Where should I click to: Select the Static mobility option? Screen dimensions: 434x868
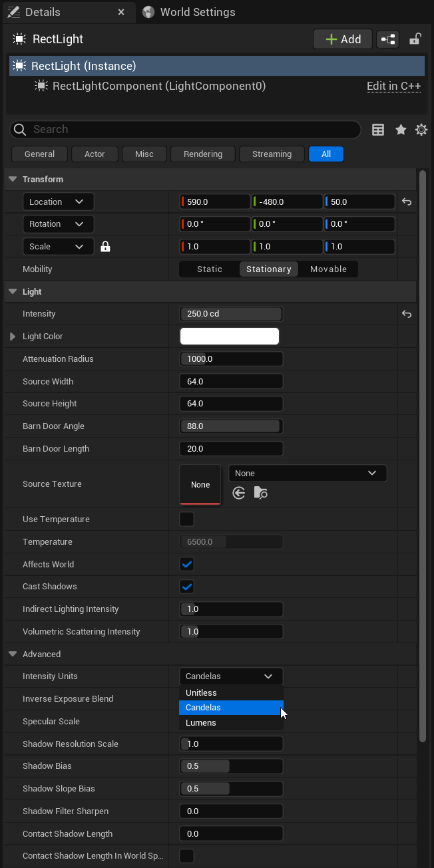(210, 269)
